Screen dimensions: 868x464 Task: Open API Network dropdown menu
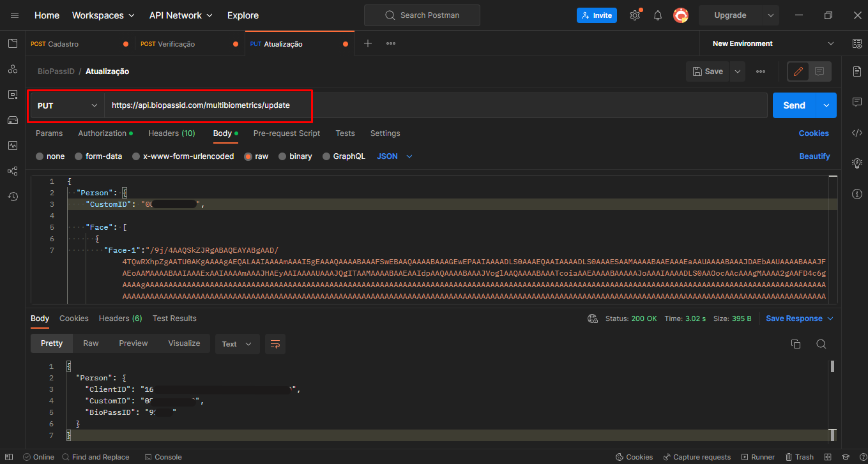tap(181, 15)
